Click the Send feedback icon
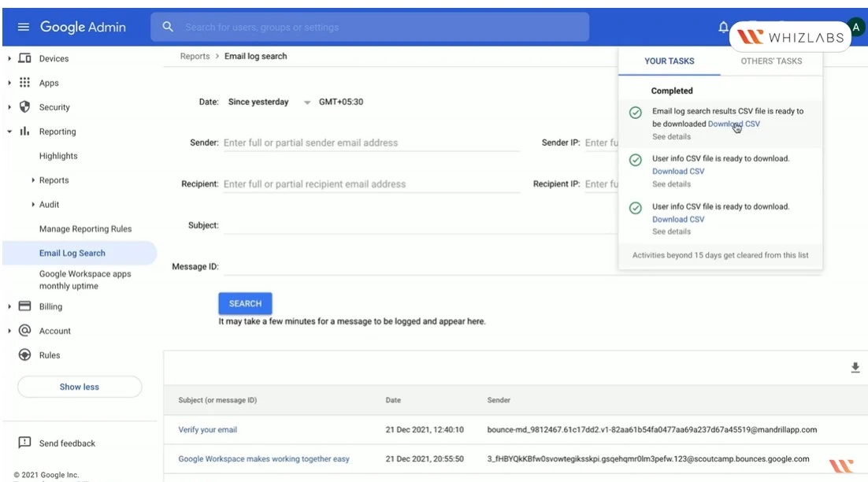 pyautogui.click(x=24, y=443)
